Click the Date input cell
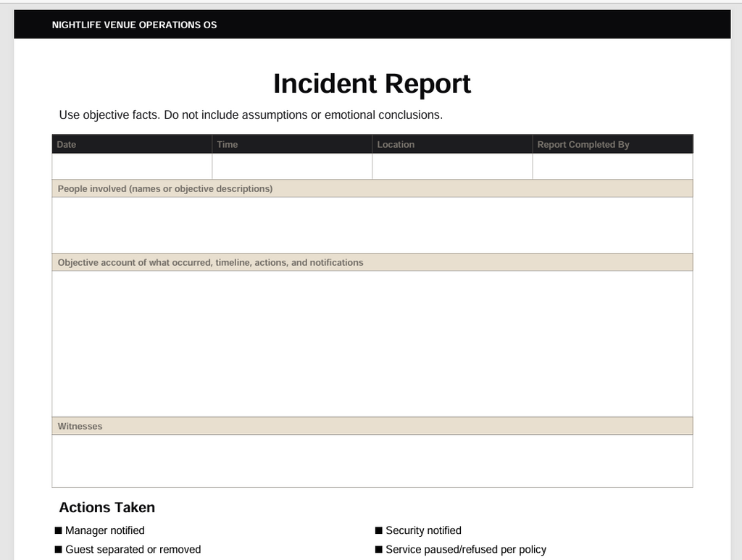This screenshot has height=560, width=742. tap(132, 167)
